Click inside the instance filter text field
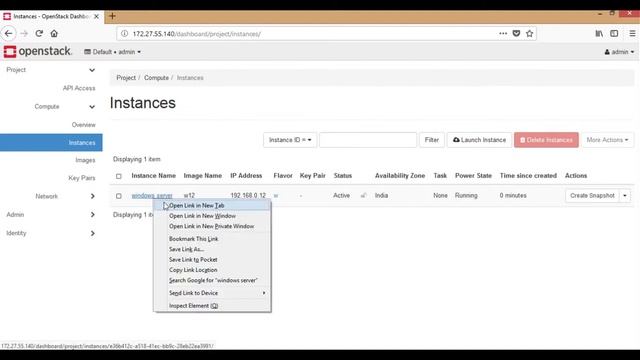The width and height of the screenshot is (640, 360). pos(368,140)
